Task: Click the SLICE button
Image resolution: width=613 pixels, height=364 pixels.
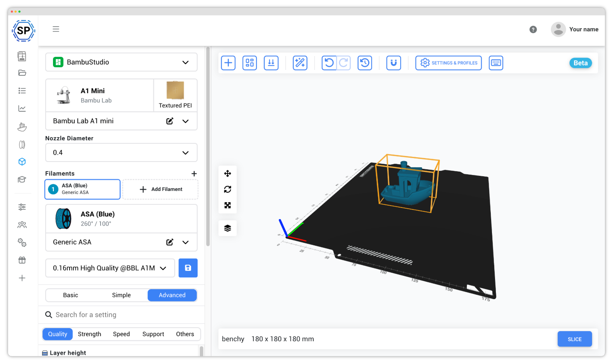Action: click(x=575, y=339)
